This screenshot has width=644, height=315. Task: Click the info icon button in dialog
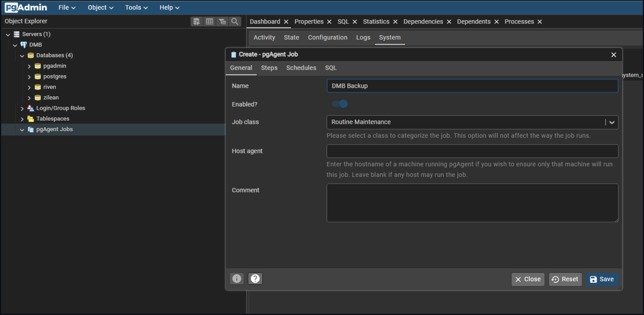[237, 279]
